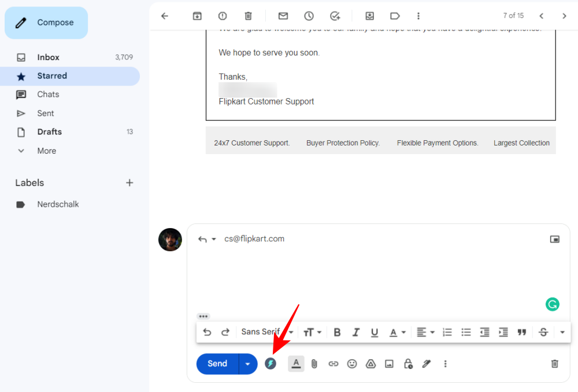The image size is (578, 392).
Task: Send the reply to cs@flipkart.com
Action: pos(217,364)
